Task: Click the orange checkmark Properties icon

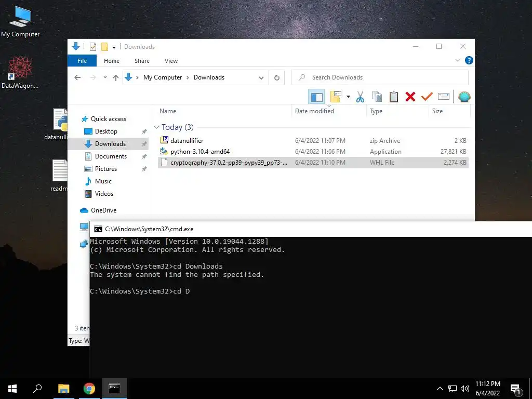Action: click(x=427, y=97)
